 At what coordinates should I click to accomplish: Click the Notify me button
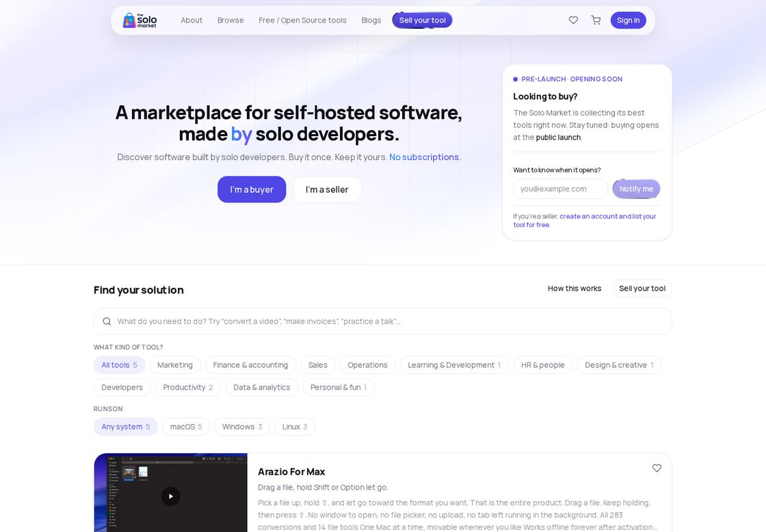click(x=636, y=189)
